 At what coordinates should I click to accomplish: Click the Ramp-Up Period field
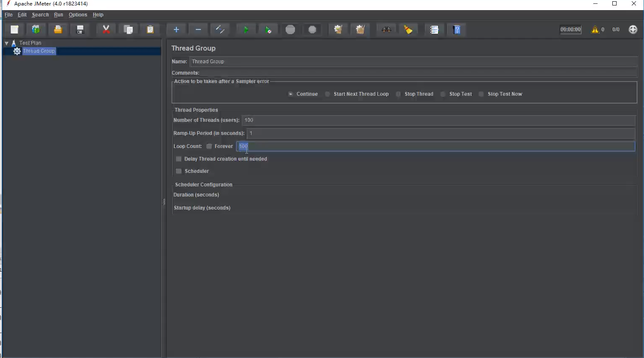coord(441,133)
